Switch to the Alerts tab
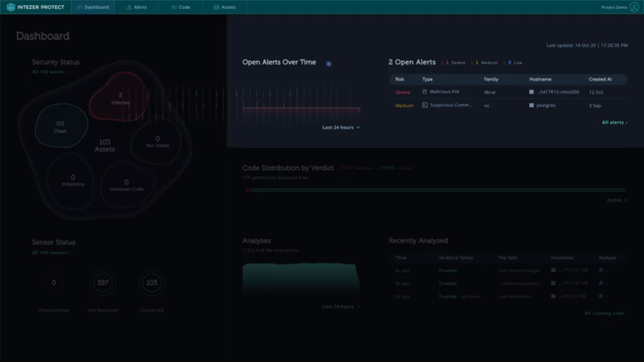The height and width of the screenshot is (362, 644). click(x=137, y=7)
